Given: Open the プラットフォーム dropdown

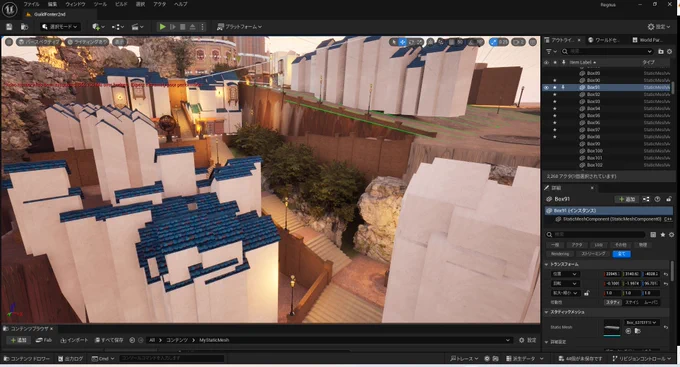Looking at the screenshot, I should [x=239, y=27].
